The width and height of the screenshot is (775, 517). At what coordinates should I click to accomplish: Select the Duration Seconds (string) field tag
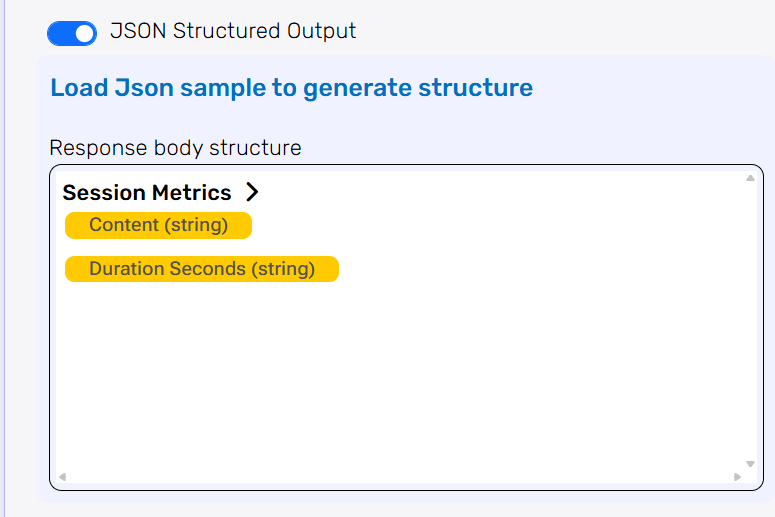(202, 269)
